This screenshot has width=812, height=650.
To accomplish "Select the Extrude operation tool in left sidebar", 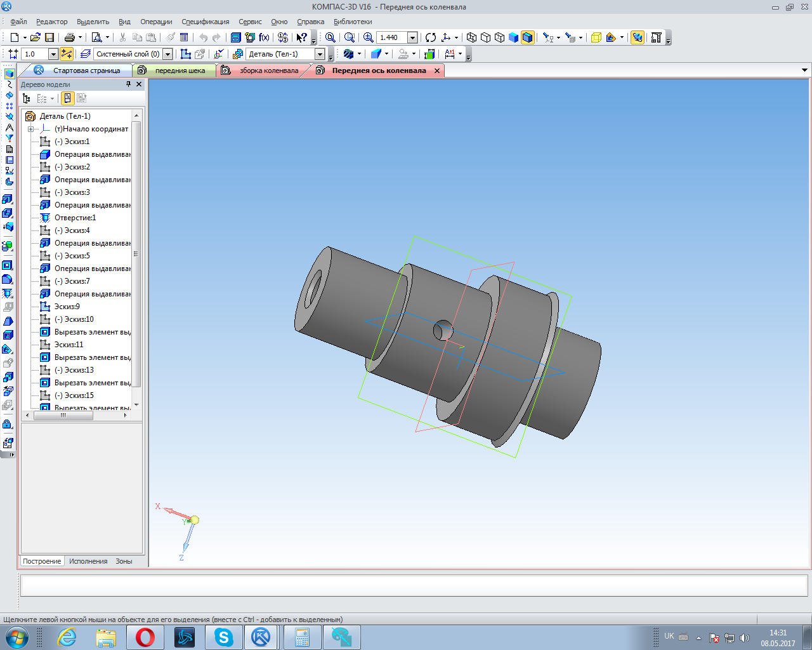I will coord(8,199).
